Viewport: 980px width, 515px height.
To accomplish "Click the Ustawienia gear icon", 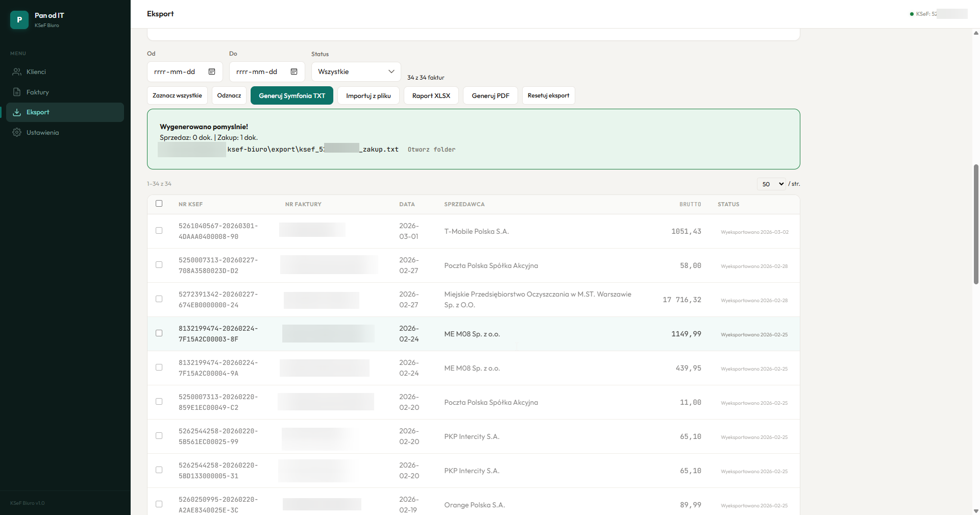I will pos(17,133).
